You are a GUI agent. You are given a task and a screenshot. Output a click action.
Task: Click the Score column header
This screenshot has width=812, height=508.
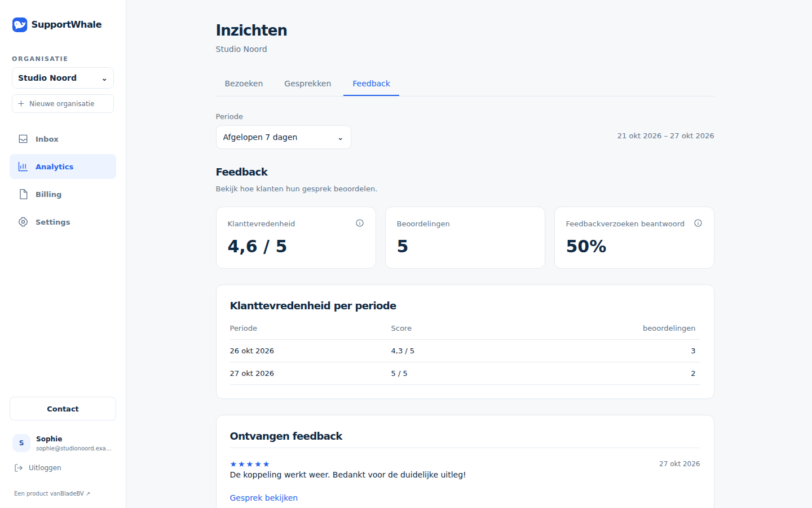[401, 329]
